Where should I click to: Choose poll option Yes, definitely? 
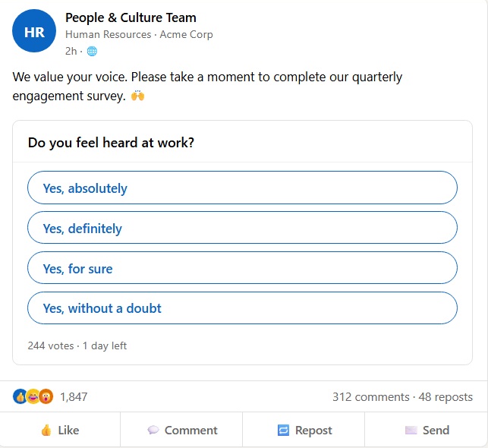click(242, 228)
